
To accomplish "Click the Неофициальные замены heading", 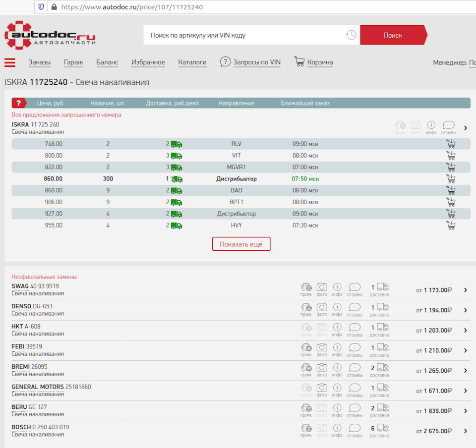I will tap(44, 277).
